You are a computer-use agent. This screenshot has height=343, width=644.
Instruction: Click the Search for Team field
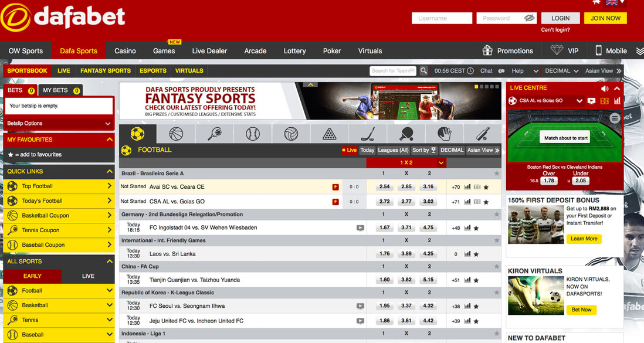tap(393, 71)
